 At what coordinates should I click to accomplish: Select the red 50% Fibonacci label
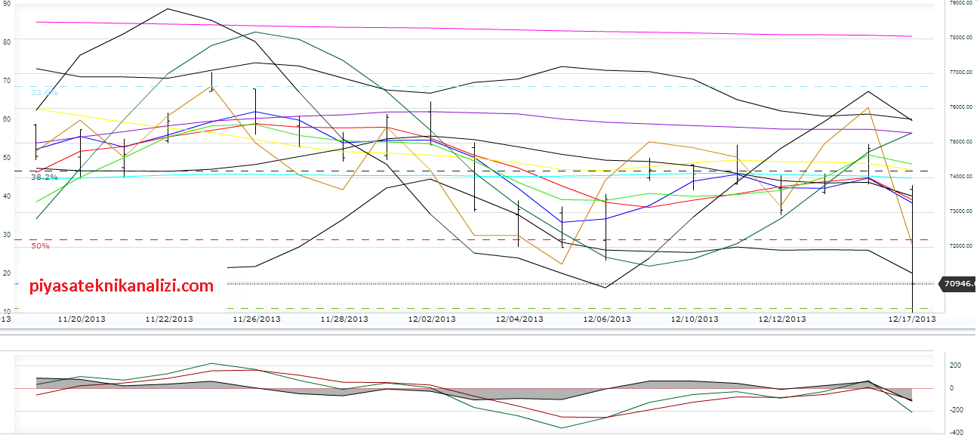pyautogui.click(x=40, y=246)
